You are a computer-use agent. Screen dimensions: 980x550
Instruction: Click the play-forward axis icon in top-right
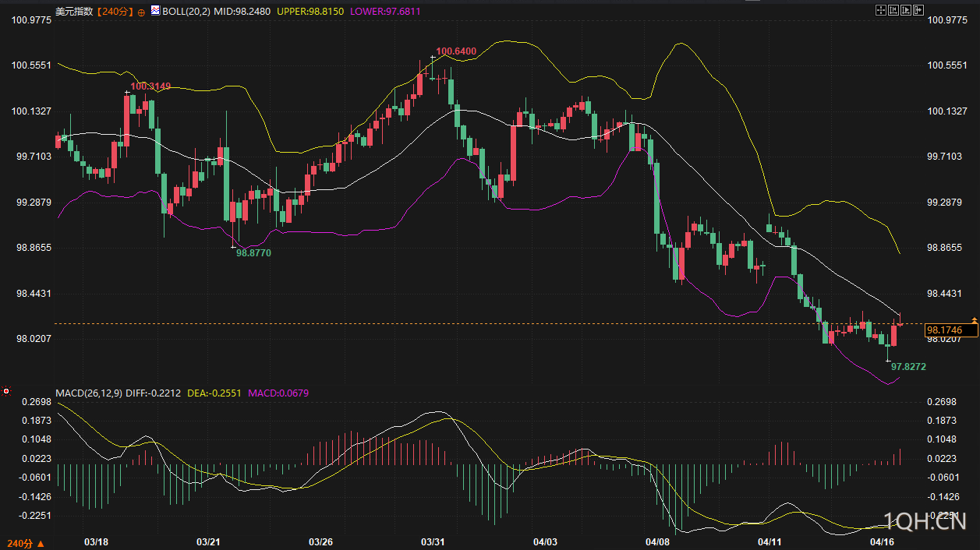906,10
